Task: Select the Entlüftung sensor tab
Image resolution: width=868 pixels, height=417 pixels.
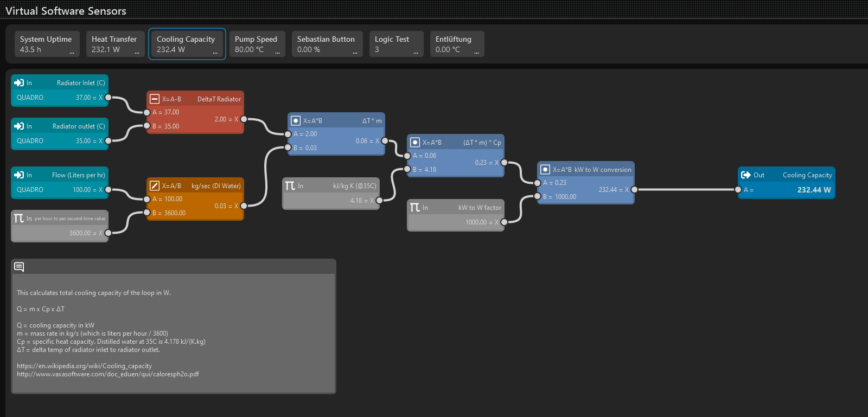Action: pos(456,44)
